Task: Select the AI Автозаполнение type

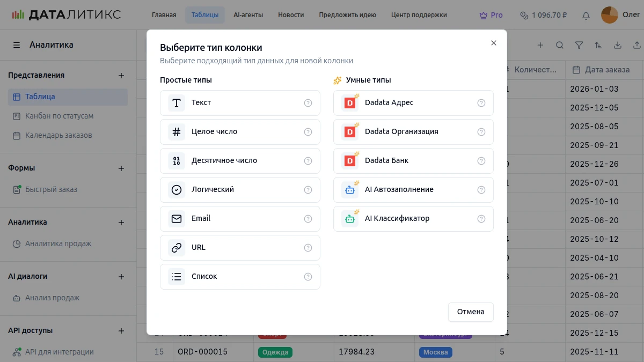Action: point(413,190)
